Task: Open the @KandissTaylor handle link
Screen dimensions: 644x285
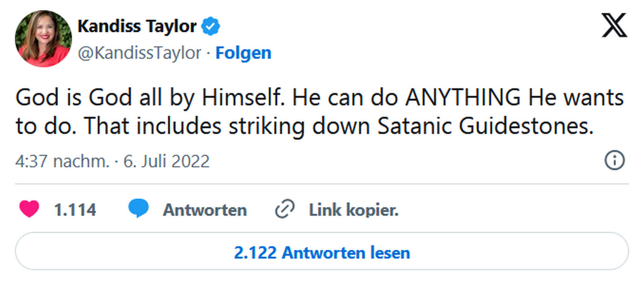Action: tap(139, 53)
